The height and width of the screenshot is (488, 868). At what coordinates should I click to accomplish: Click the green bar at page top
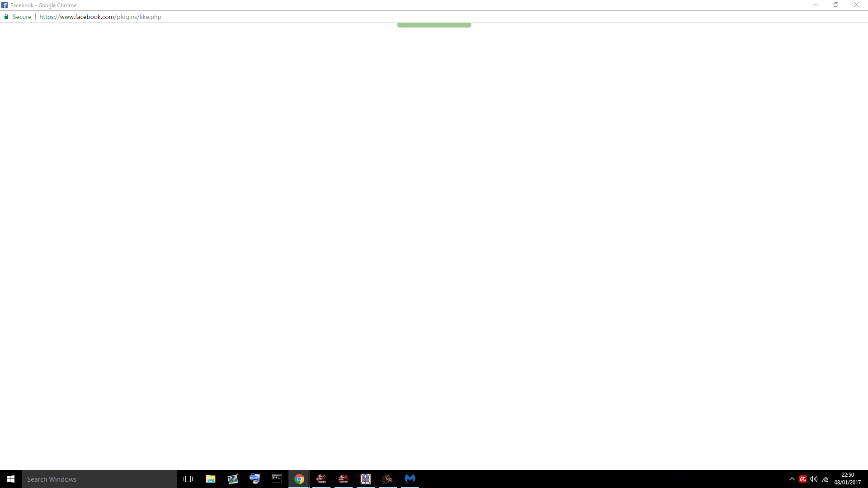(x=434, y=25)
